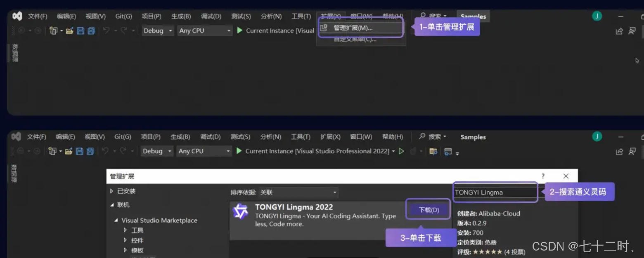Click Save icon in lower toolbar
644x258 pixels.
pos(80,151)
